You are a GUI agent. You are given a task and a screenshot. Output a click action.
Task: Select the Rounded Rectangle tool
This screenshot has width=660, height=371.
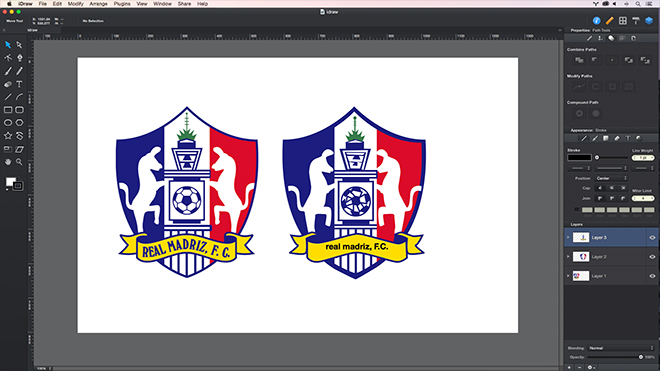click(19, 110)
